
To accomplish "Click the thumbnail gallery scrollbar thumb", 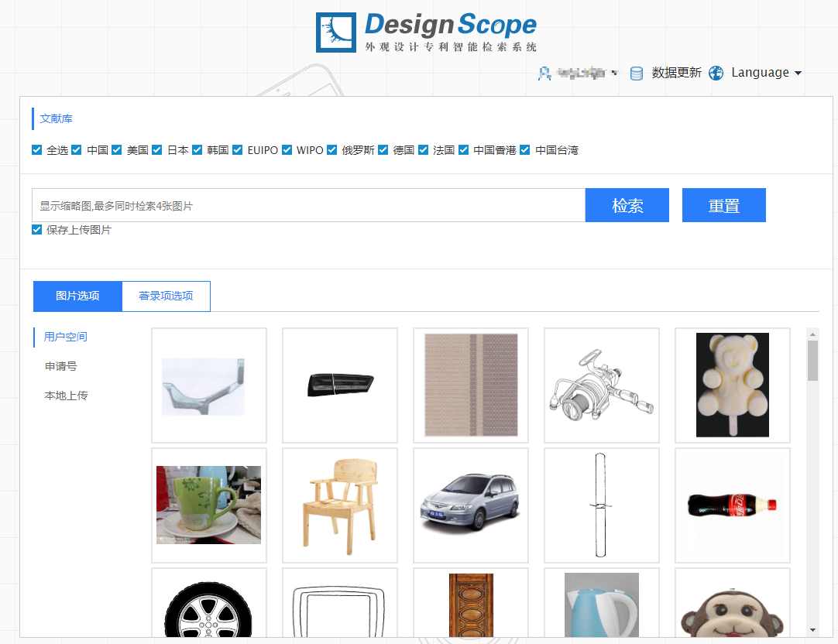I will (813, 361).
